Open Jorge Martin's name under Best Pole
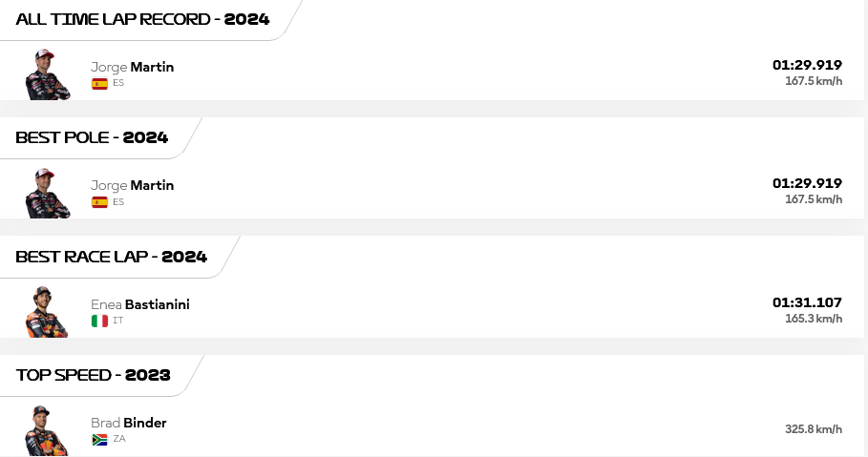868x457 pixels. [x=133, y=185]
